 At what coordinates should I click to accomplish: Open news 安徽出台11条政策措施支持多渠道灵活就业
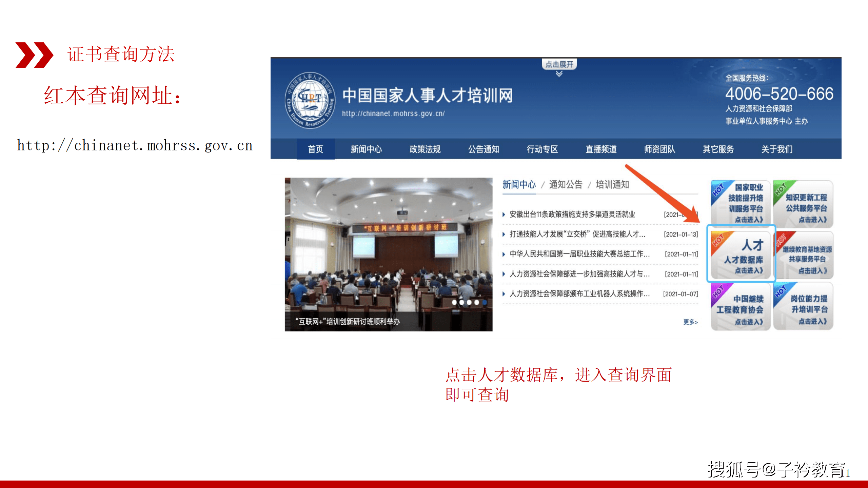click(572, 214)
